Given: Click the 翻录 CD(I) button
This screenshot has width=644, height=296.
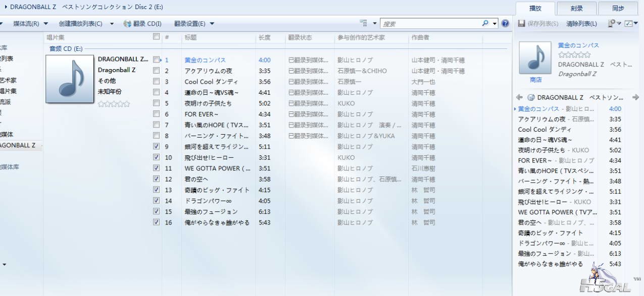Looking at the screenshot, I should [143, 23].
